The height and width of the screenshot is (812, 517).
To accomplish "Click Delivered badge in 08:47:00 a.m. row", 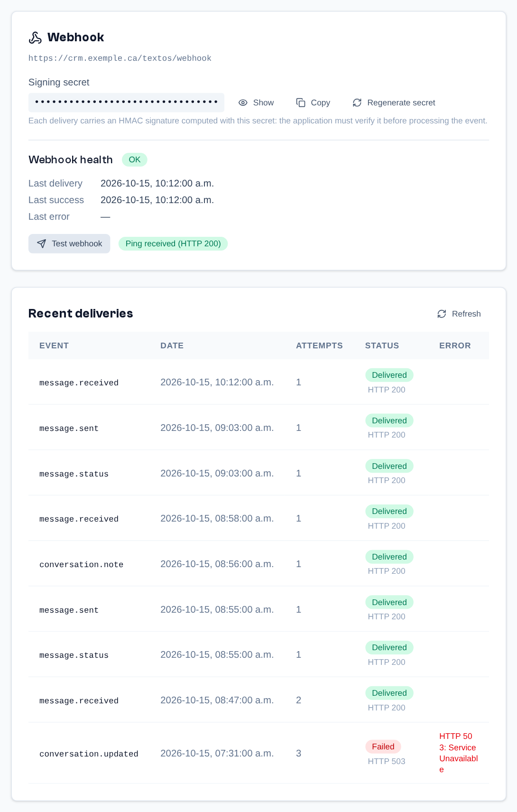I will click(389, 693).
